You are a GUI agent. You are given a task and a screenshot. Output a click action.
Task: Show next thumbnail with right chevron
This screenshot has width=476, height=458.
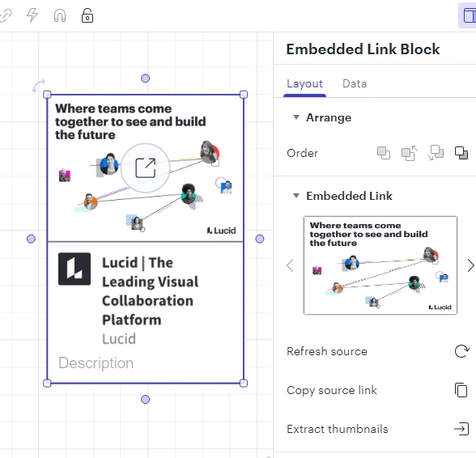[x=470, y=265]
